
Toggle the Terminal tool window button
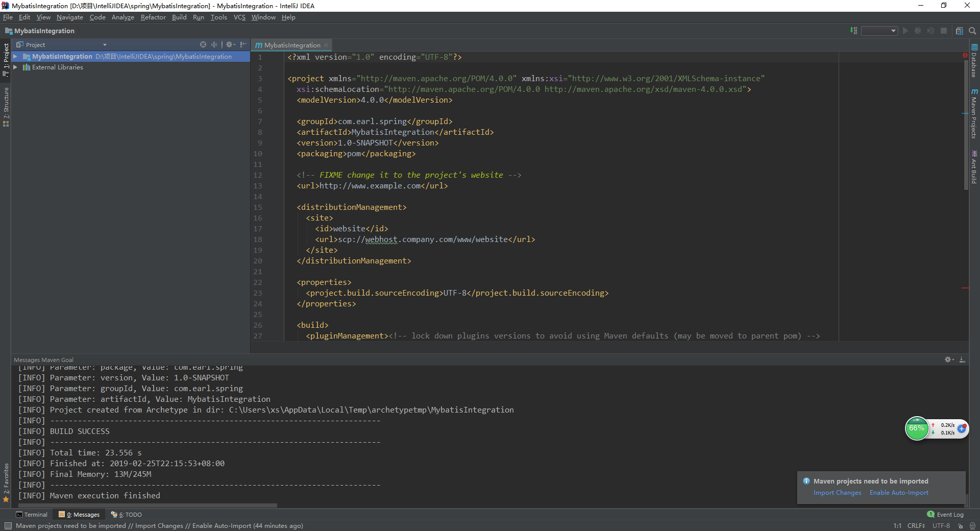(32, 515)
